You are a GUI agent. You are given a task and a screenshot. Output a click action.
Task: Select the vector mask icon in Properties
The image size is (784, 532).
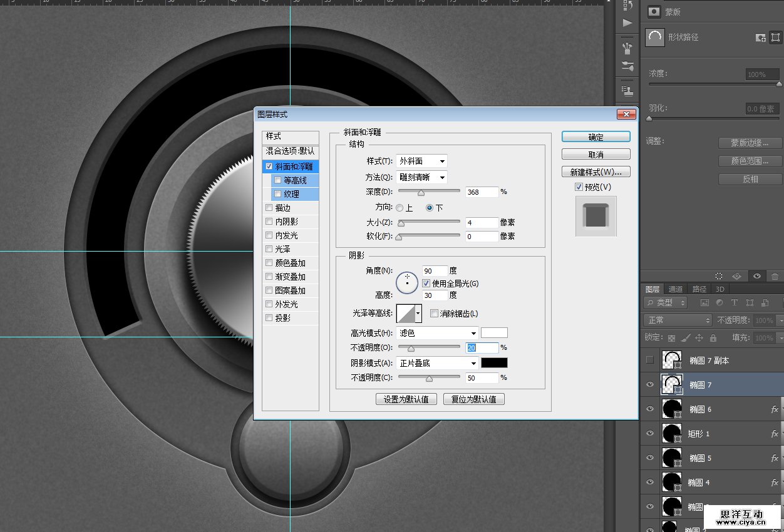tap(775, 38)
